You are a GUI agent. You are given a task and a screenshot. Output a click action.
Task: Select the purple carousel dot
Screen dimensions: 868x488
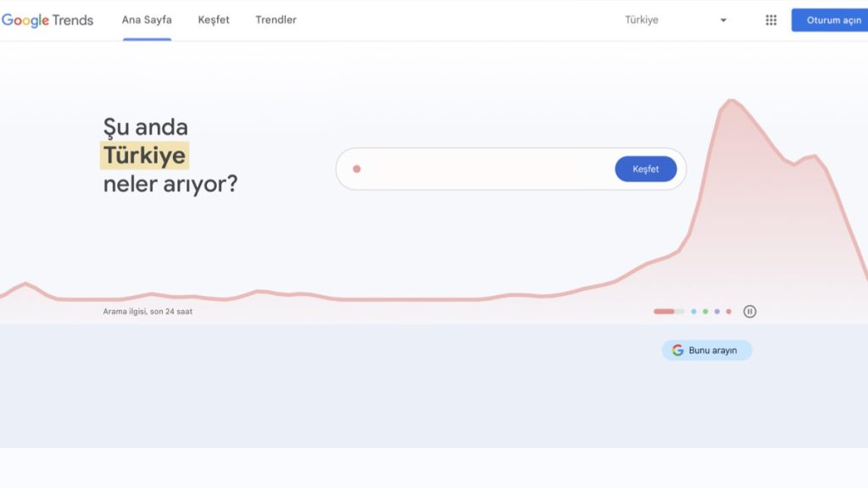point(717,312)
